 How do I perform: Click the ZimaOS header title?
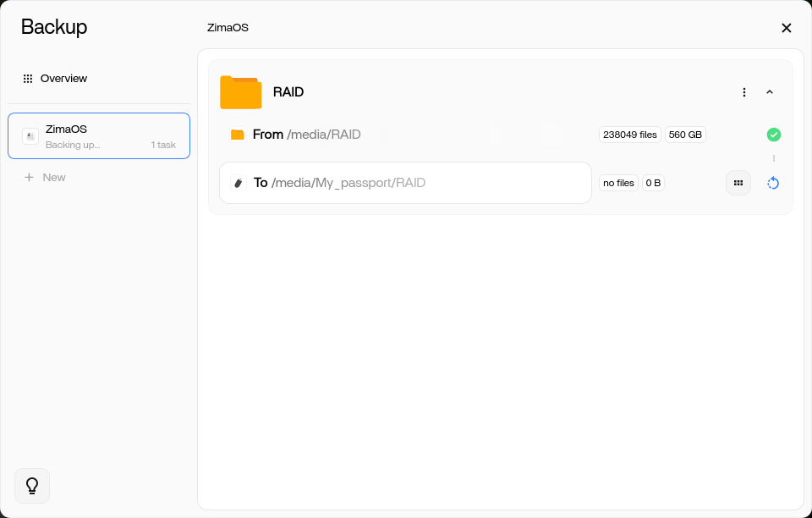[228, 27]
